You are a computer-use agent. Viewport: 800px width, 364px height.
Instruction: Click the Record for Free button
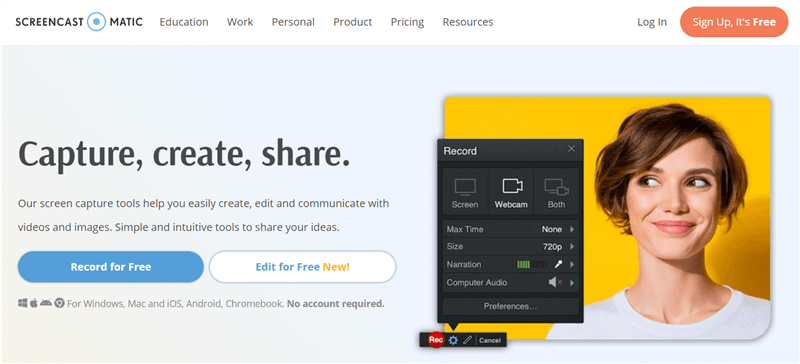point(111,266)
